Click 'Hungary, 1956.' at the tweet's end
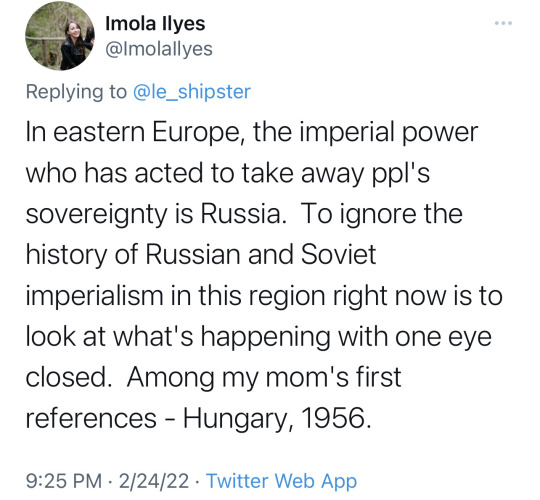This screenshot has height=500, width=540. (x=277, y=419)
